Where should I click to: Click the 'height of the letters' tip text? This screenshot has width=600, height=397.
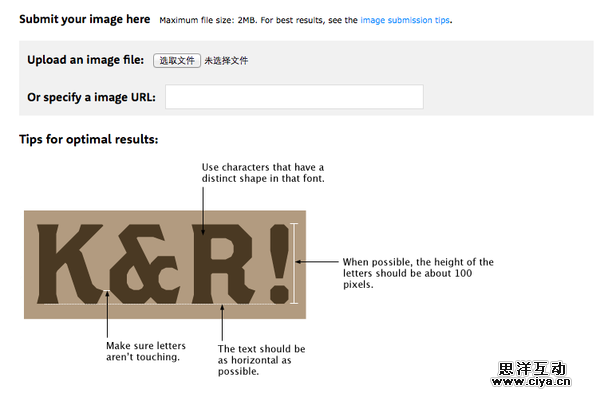click(x=418, y=273)
